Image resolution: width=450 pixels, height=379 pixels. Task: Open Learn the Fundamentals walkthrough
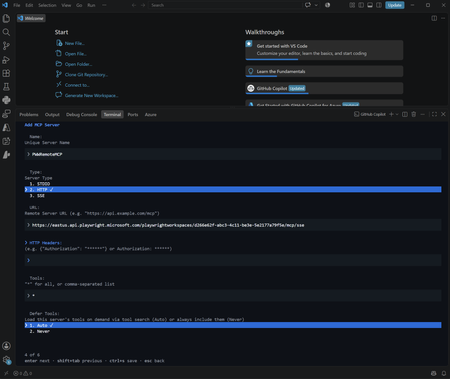click(324, 71)
